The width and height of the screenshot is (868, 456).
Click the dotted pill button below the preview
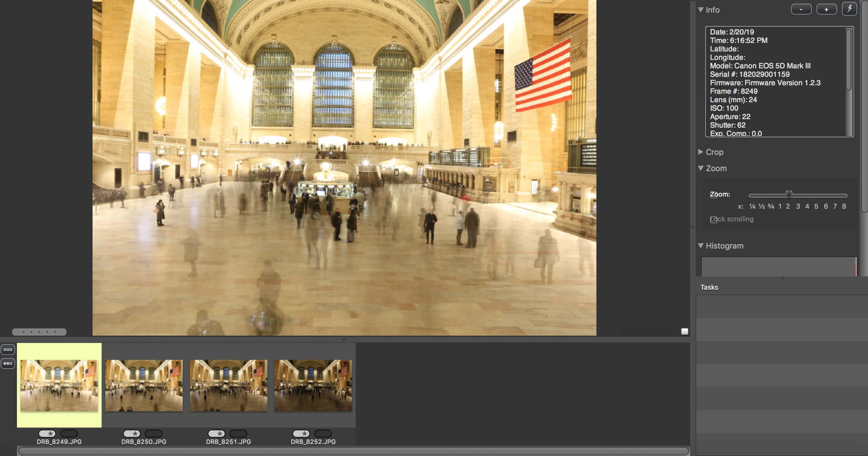[39, 332]
